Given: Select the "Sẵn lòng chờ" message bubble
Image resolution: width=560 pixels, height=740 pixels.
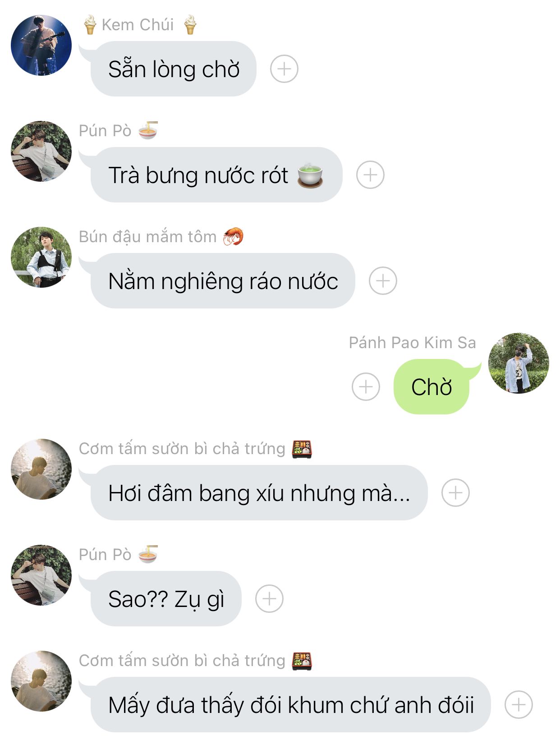Looking at the screenshot, I should point(174,69).
